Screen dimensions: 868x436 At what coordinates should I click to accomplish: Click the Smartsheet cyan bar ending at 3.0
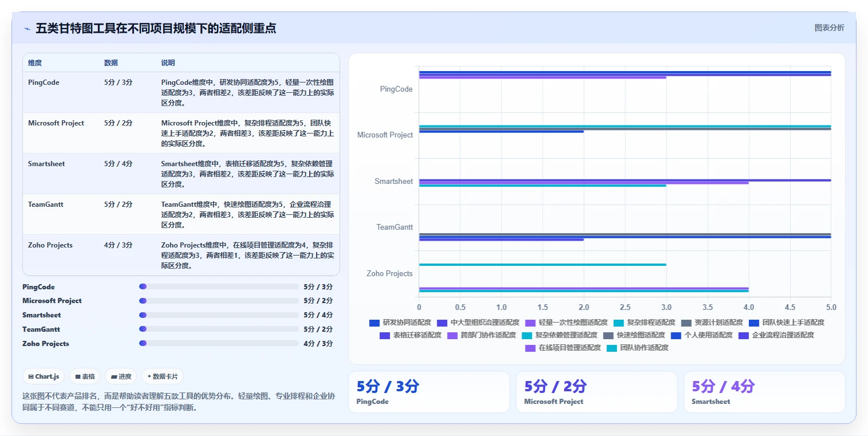(543, 186)
